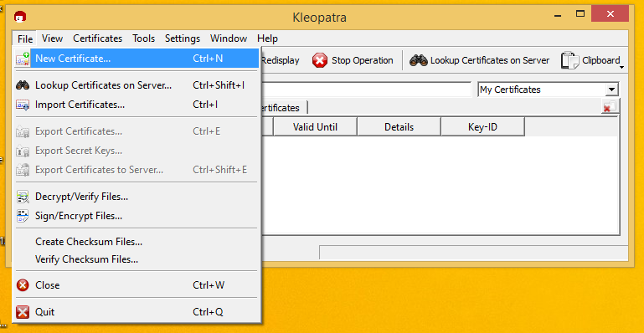Screen dimensions: 644x333
Task: Open the View menu
Action: (52, 38)
